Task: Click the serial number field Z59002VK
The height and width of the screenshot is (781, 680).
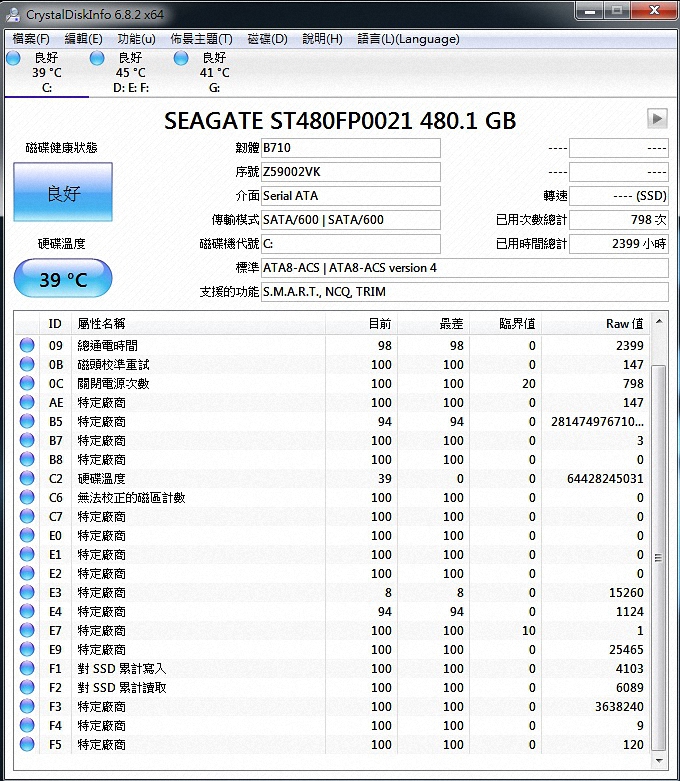Action: point(351,172)
